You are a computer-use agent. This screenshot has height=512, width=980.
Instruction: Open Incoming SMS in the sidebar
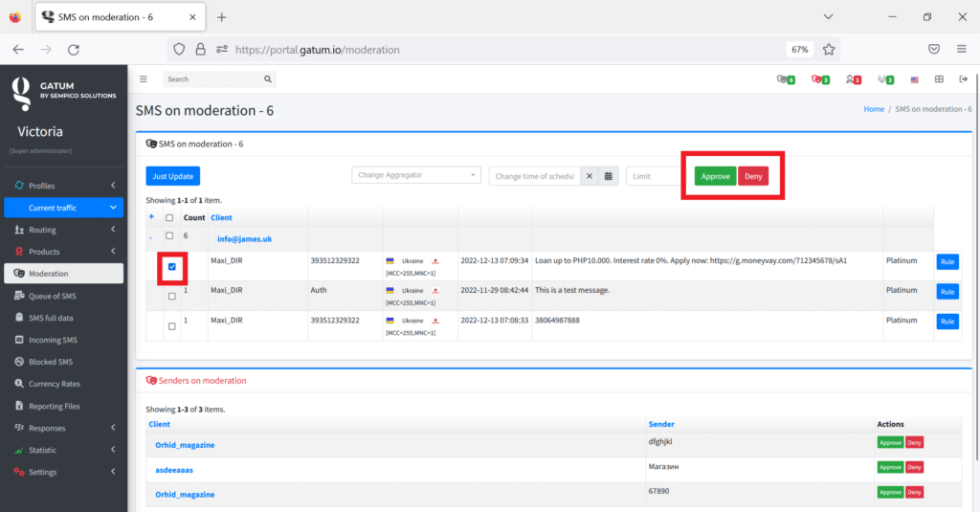(x=64, y=340)
